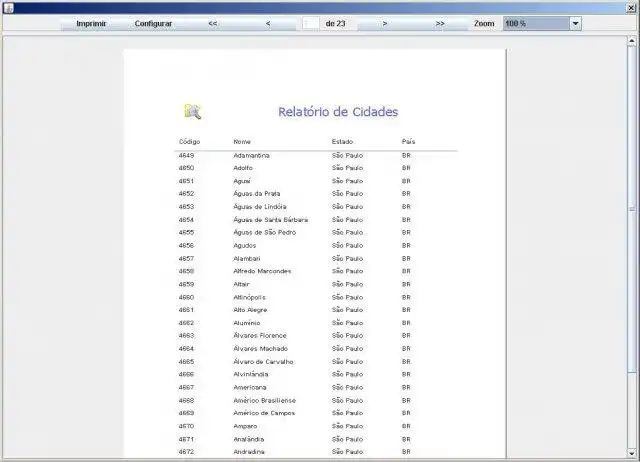Image resolution: width=640 pixels, height=462 pixels.
Task: Select the city name Amparo
Action: [245, 426]
